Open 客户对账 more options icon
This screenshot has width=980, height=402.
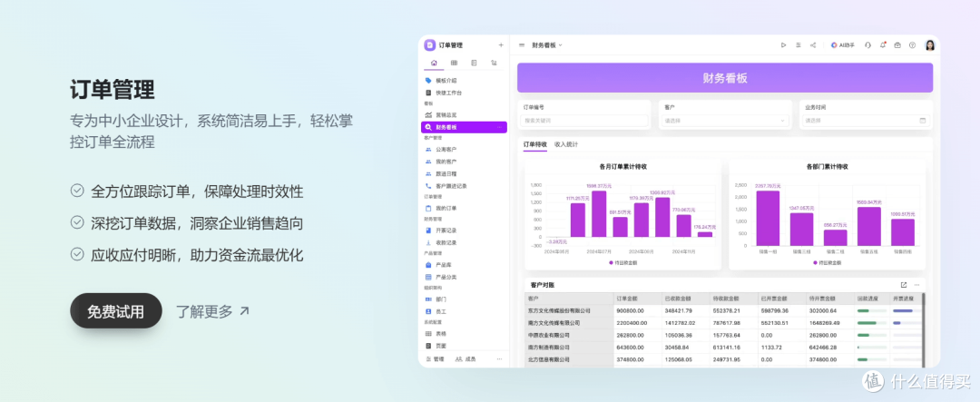tap(916, 284)
